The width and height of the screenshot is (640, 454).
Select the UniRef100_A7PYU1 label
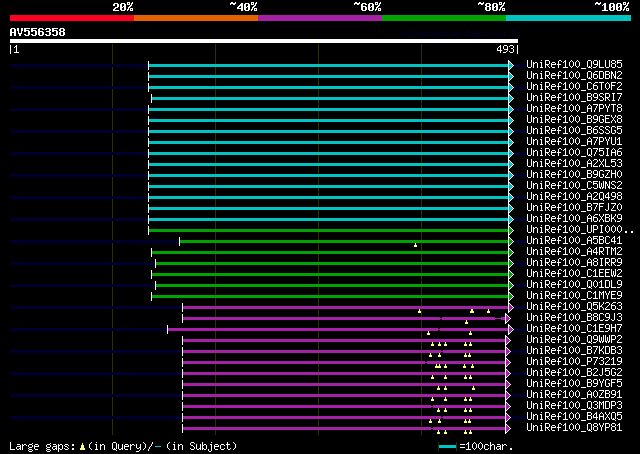coord(574,142)
